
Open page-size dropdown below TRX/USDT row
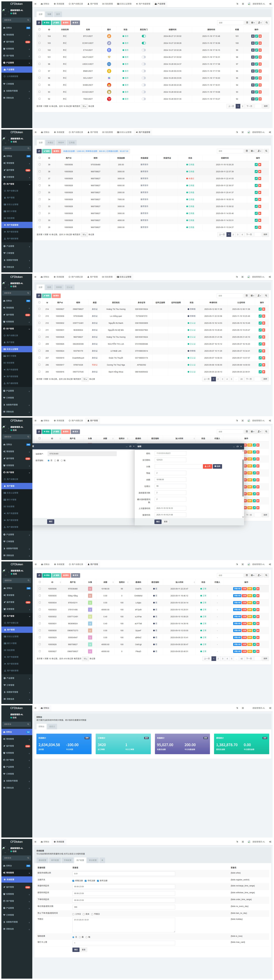pos(84,107)
